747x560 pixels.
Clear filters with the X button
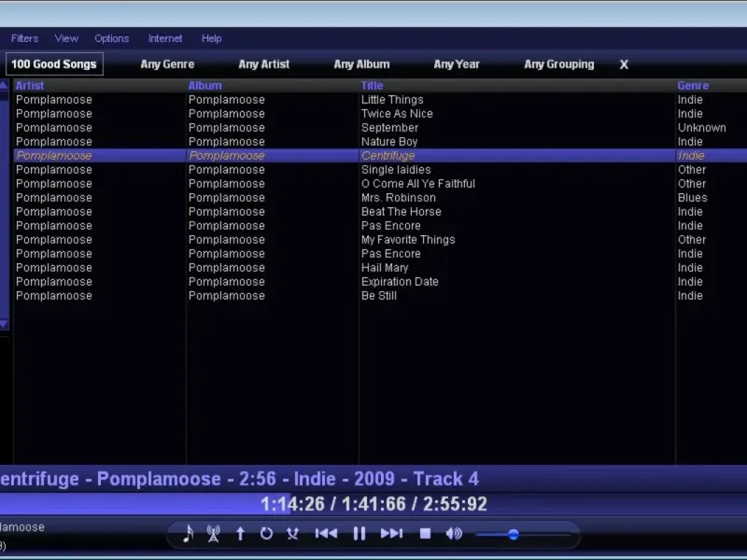[624, 64]
